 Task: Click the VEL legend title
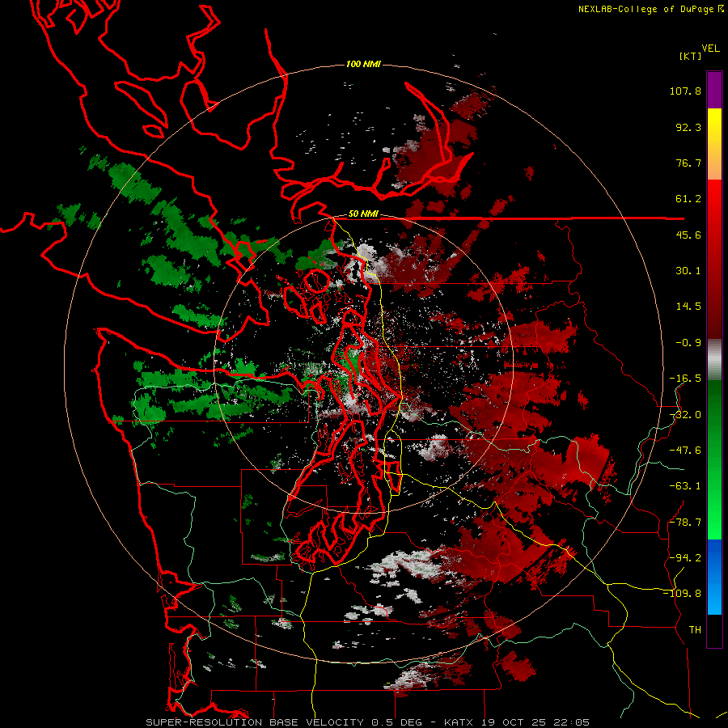pos(710,49)
